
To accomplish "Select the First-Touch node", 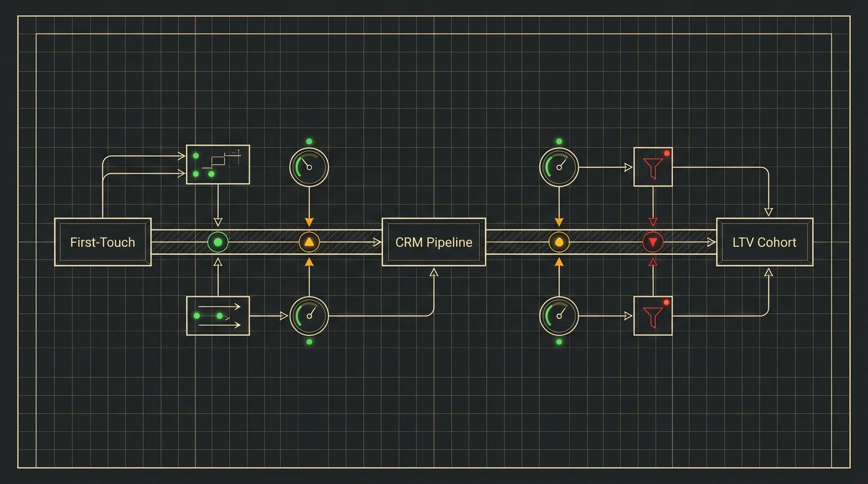I will click(103, 242).
